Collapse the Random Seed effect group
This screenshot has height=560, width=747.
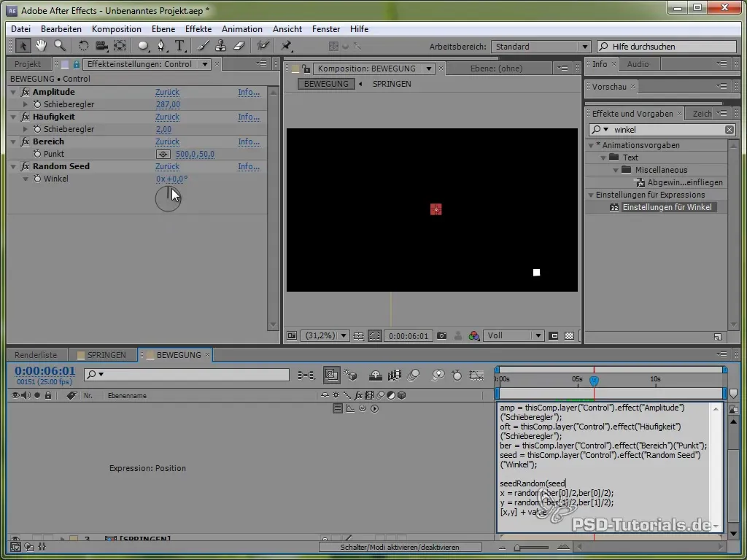click(x=13, y=166)
